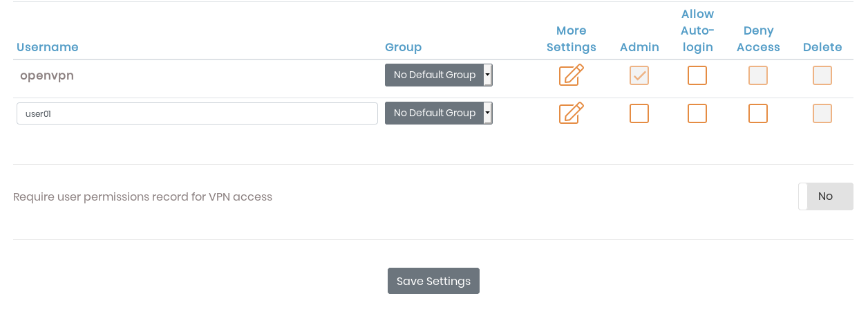This screenshot has height=312, width=868.
Task: Open Group dropdown for user01
Action: coord(438,113)
